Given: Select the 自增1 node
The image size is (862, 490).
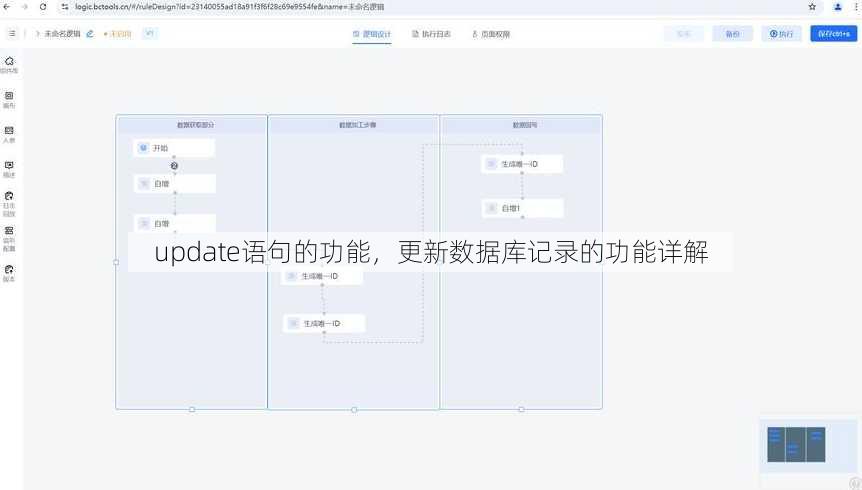Looking at the screenshot, I should (522, 208).
